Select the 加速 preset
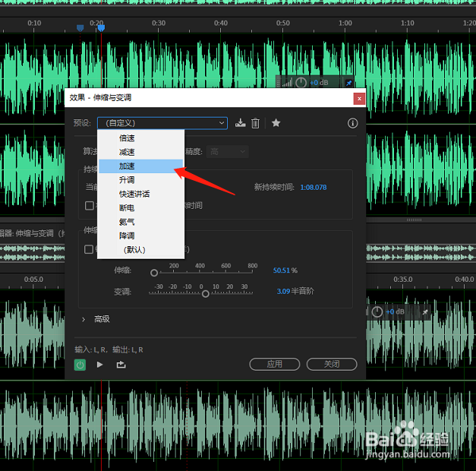476x471 pixels. point(141,166)
